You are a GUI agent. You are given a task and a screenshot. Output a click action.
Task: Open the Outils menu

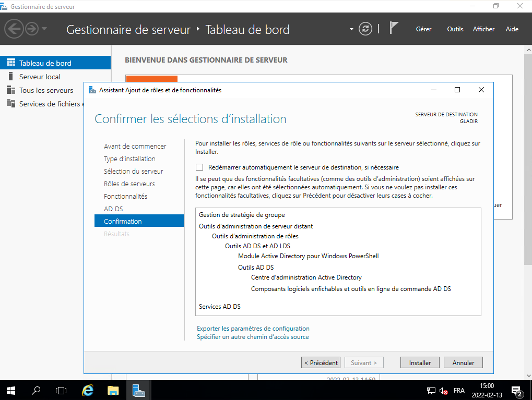pos(455,29)
